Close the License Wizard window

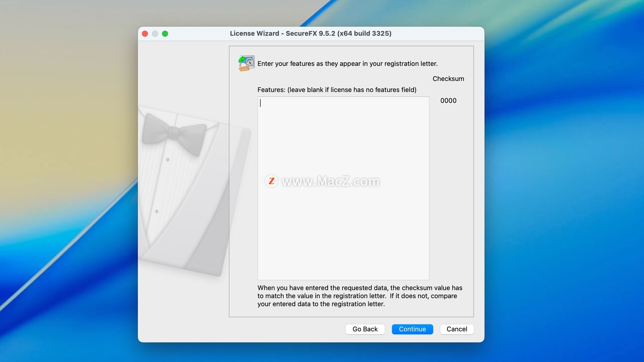pyautogui.click(x=145, y=34)
